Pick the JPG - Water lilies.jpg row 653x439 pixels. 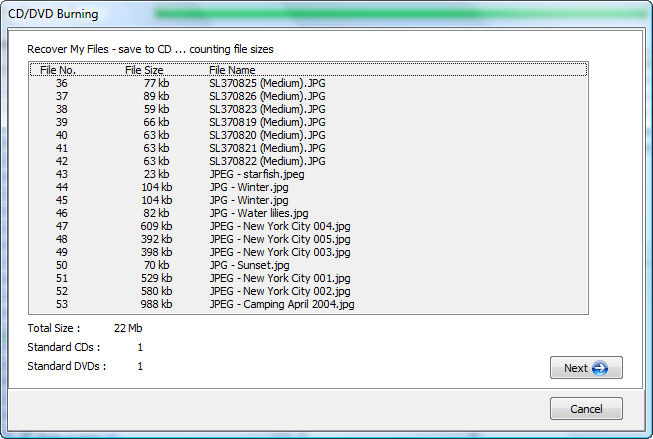[259, 213]
